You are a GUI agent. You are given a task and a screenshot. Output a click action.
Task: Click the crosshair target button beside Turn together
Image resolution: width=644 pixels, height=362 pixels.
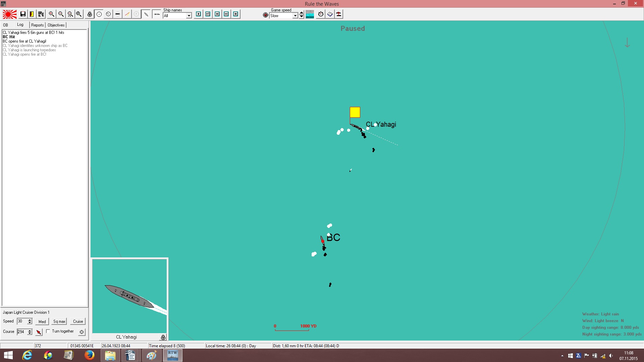tap(82, 332)
